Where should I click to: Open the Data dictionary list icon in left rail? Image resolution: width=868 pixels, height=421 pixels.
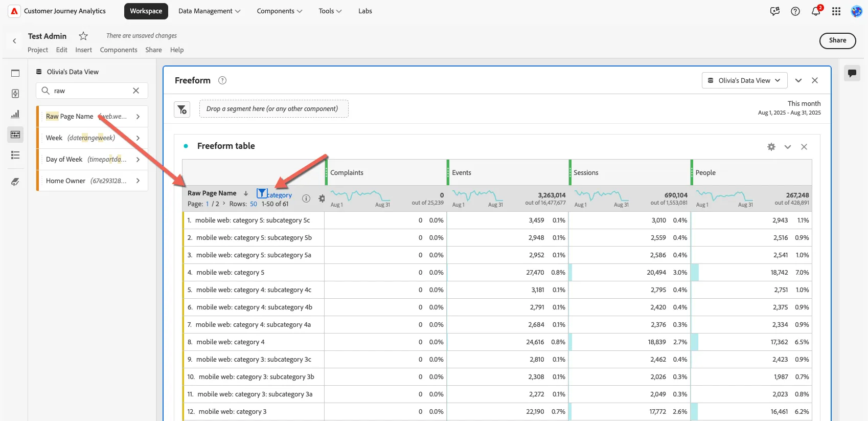coord(15,155)
